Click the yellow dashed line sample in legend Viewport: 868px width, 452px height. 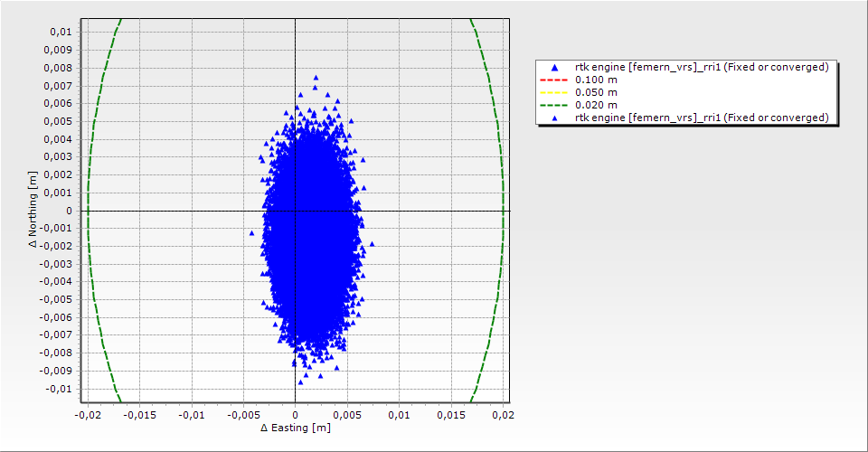[555, 92]
